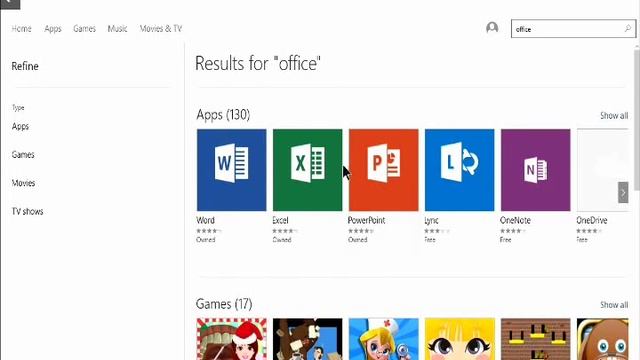Click the Word star rating
Image resolution: width=640 pixels, height=360 pixels.
pyautogui.click(x=209, y=231)
